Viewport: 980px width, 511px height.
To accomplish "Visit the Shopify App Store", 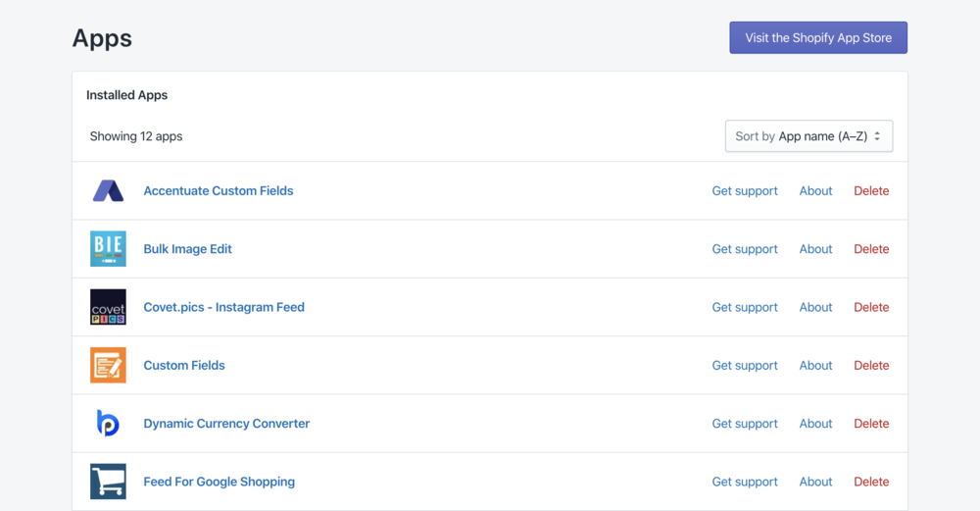I will click(818, 38).
